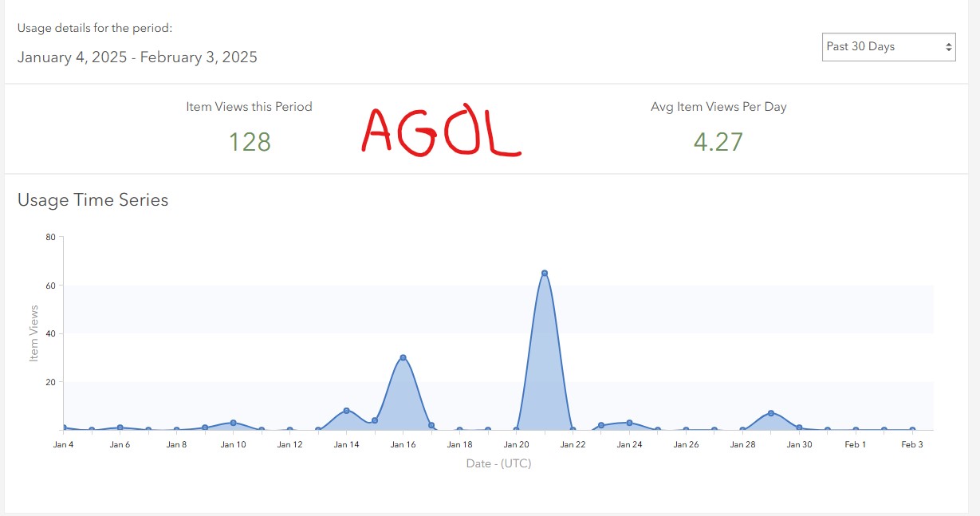
Task: Click the '40' y-axis tick label
Action: 50,333
